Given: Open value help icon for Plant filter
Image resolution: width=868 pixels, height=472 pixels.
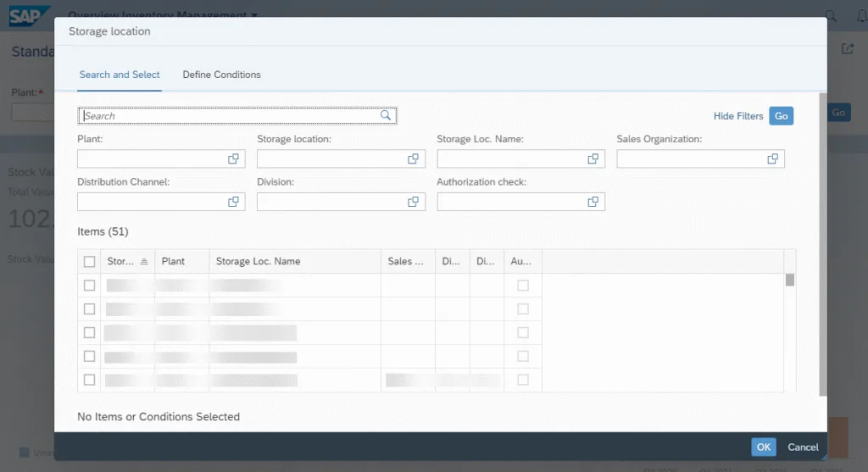Looking at the screenshot, I should click(x=233, y=158).
